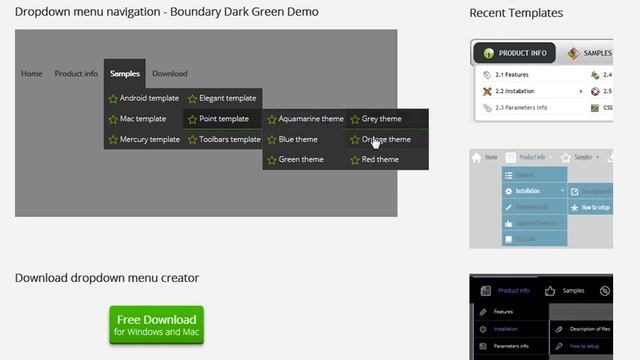Select Aquamarine theme entry
Image resolution: width=640 pixels, height=360 pixels.
(x=304, y=119)
